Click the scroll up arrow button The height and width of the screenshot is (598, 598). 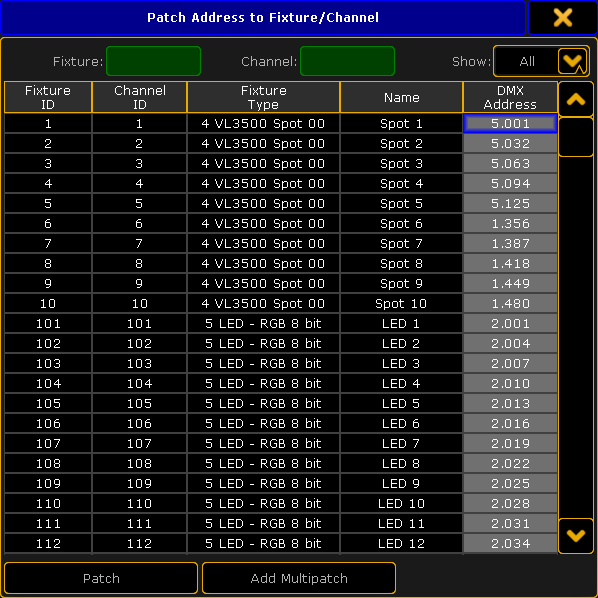575,99
